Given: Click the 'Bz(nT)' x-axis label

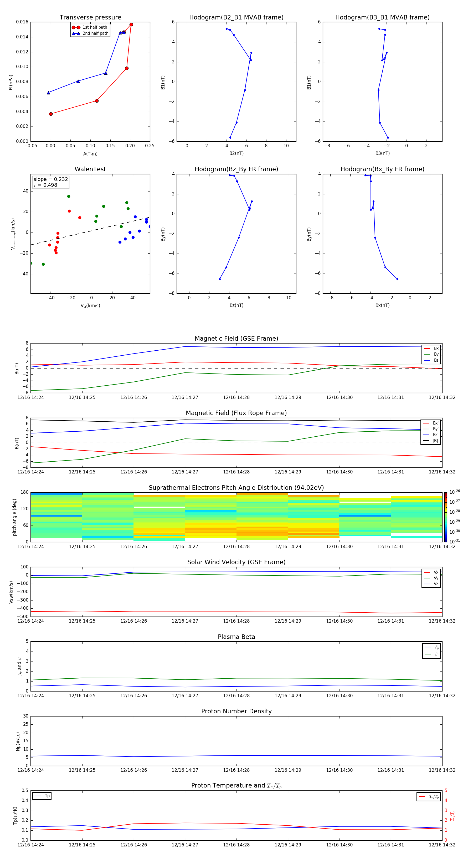Looking at the screenshot, I should coord(236,305).
